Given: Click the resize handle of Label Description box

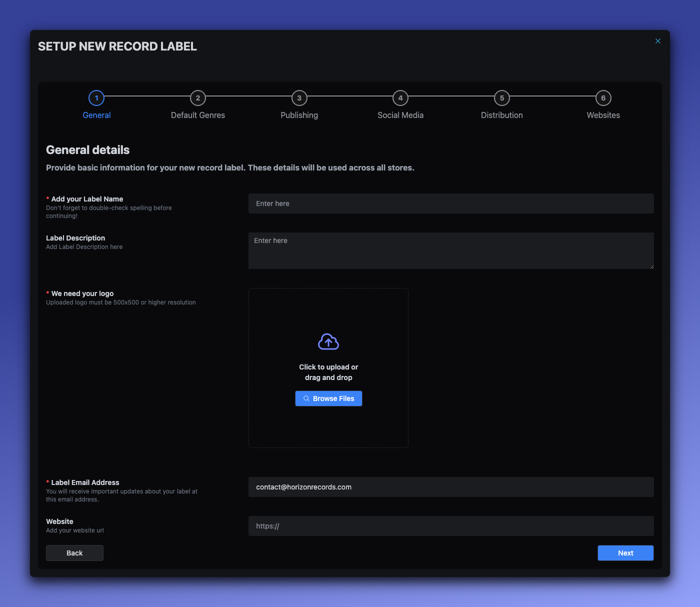Looking at the screenshot, I should click(651, 266).
